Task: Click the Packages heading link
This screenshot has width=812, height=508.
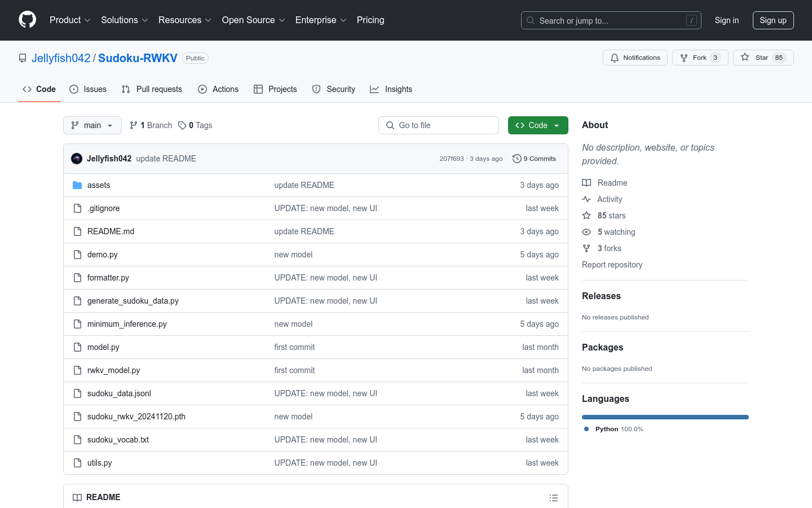Action: (x=602, y=347)
